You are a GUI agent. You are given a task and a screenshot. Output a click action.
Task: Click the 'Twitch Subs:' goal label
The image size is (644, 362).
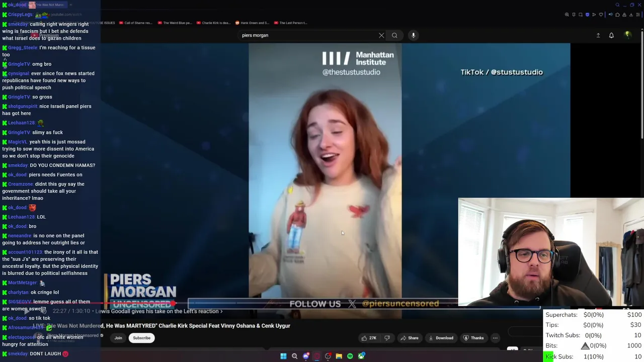[x=562, y=335]
